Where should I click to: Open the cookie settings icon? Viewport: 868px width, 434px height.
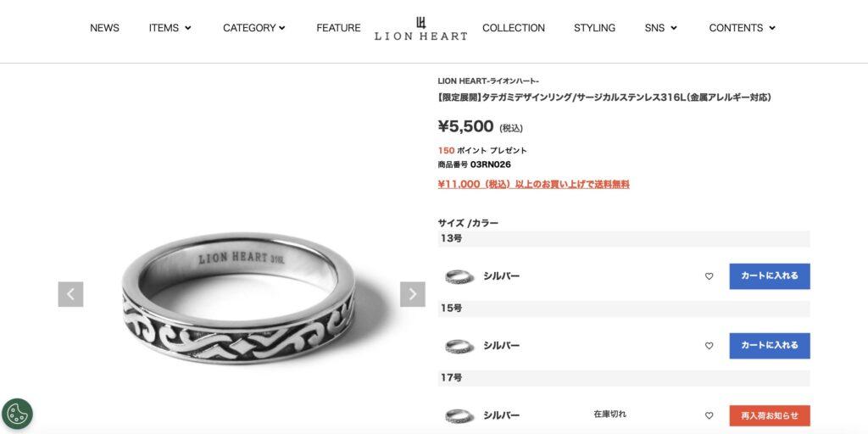(x=17, y=414)
